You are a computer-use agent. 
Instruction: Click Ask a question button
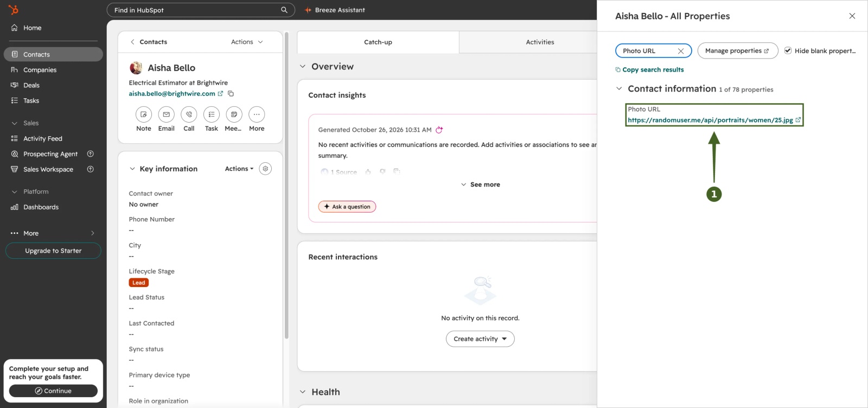point(347,207)
